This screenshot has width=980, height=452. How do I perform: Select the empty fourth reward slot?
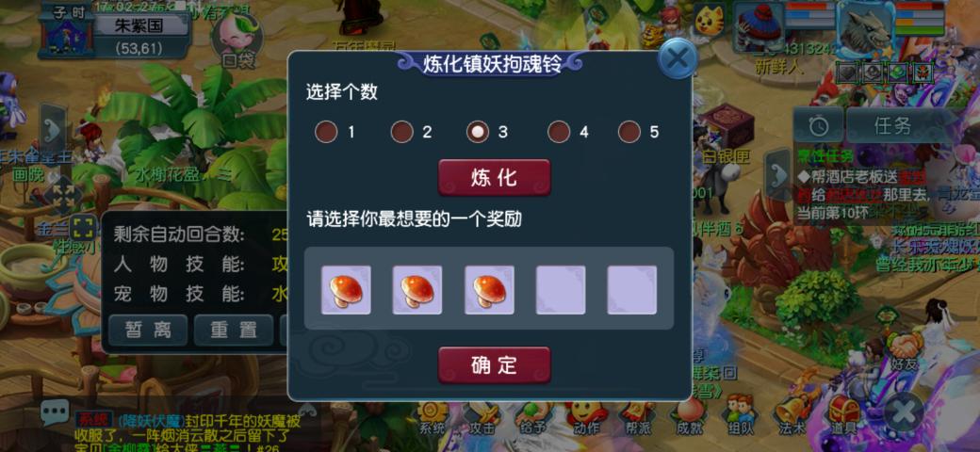coord(561,290)
